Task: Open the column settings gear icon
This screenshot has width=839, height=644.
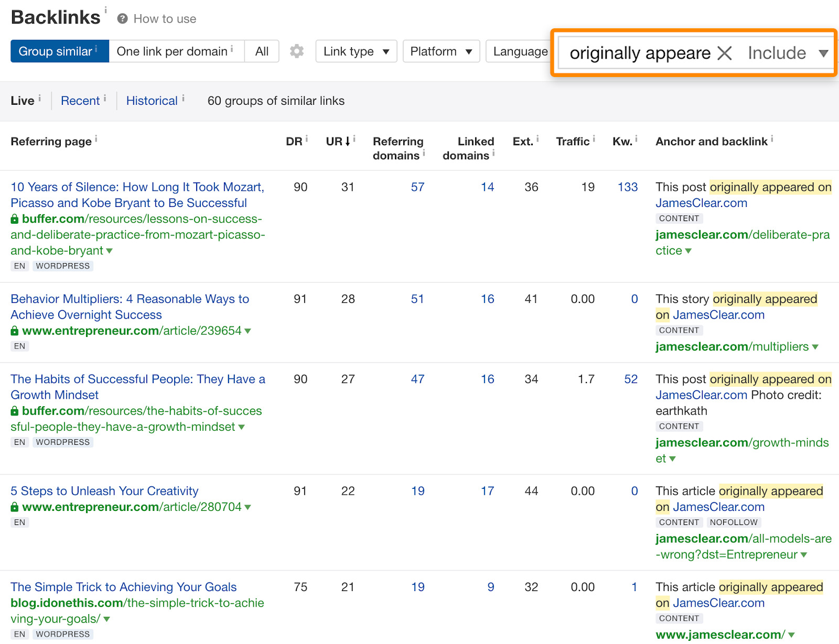Action: pyautogui.click(x=296, y=51)
